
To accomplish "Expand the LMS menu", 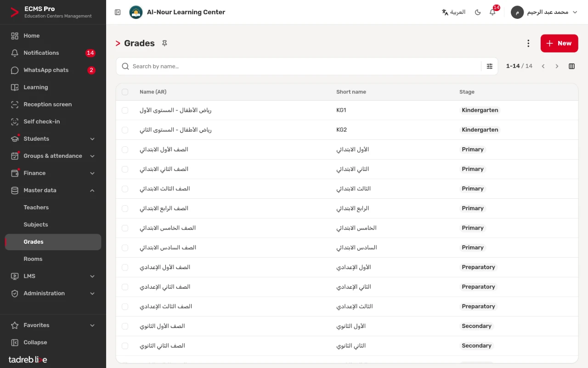I will pos(53,276).
